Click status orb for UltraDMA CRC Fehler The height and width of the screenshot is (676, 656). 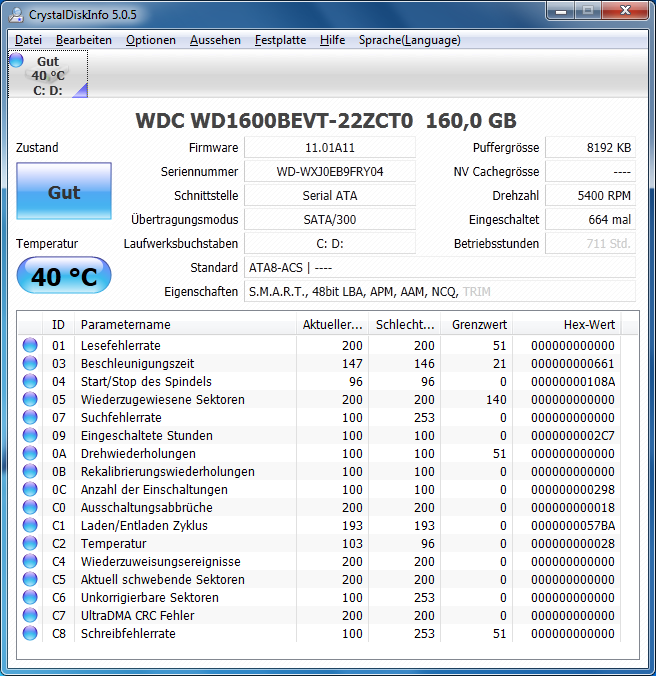tap(30, 615)
